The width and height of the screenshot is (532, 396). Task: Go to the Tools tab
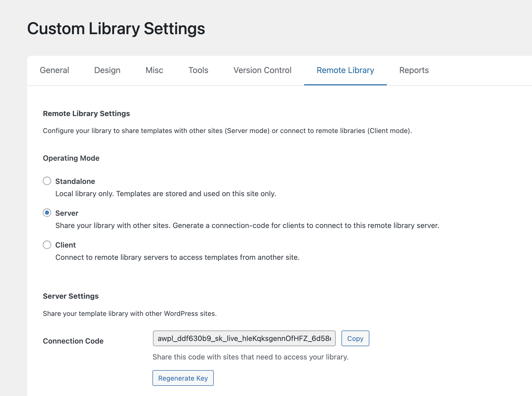(198, 70)
